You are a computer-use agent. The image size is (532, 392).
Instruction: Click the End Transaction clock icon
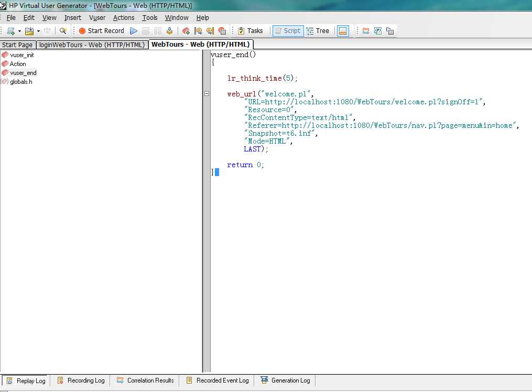pyautogui.click(x=210, y=31)
